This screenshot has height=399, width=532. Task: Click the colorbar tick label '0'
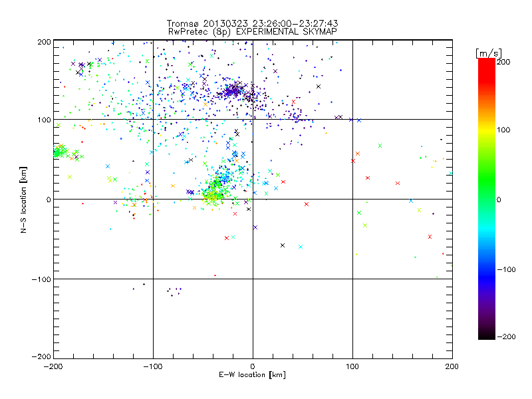pos(499,199)
